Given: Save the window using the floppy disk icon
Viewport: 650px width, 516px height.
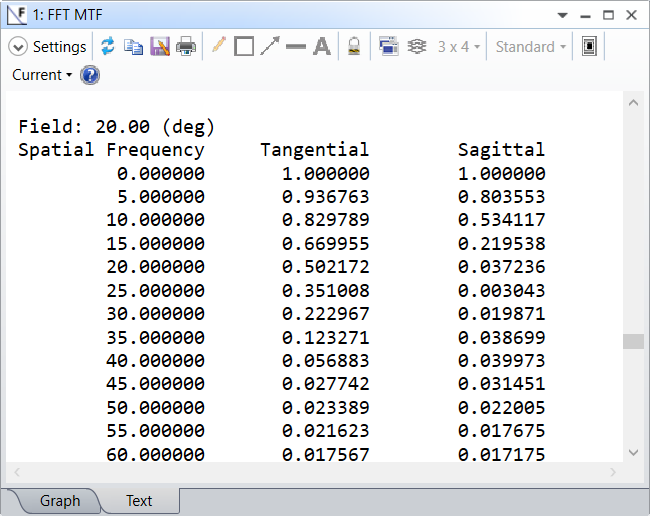Looking at the screenshot, I should pyautogui.click(x=160, y=46).
